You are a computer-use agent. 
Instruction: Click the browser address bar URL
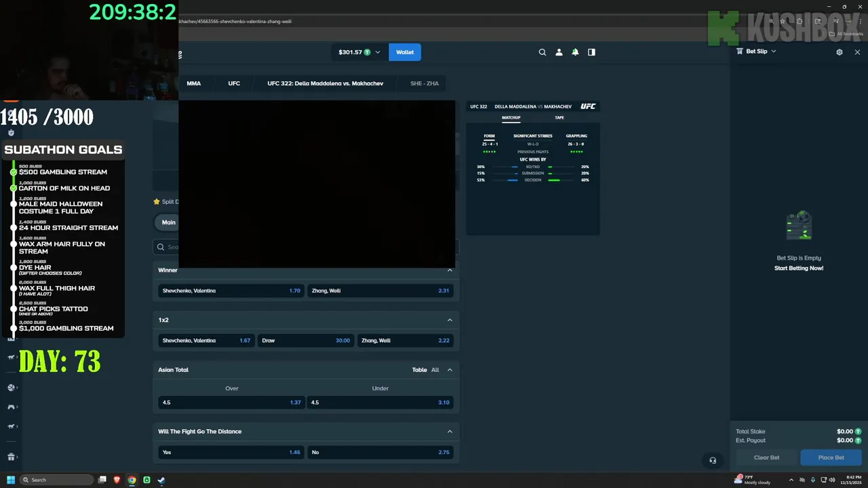pyautogui.click(x=235, y=21)
